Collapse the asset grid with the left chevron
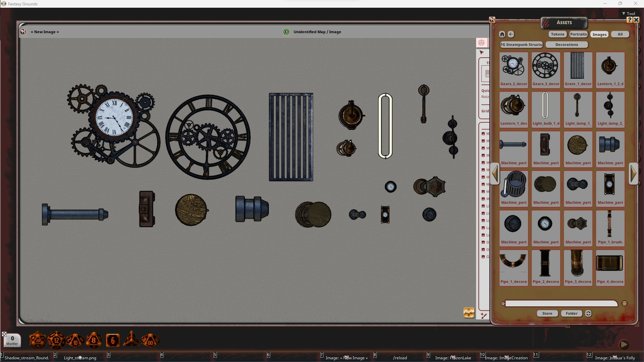 (x=495, y=174)
